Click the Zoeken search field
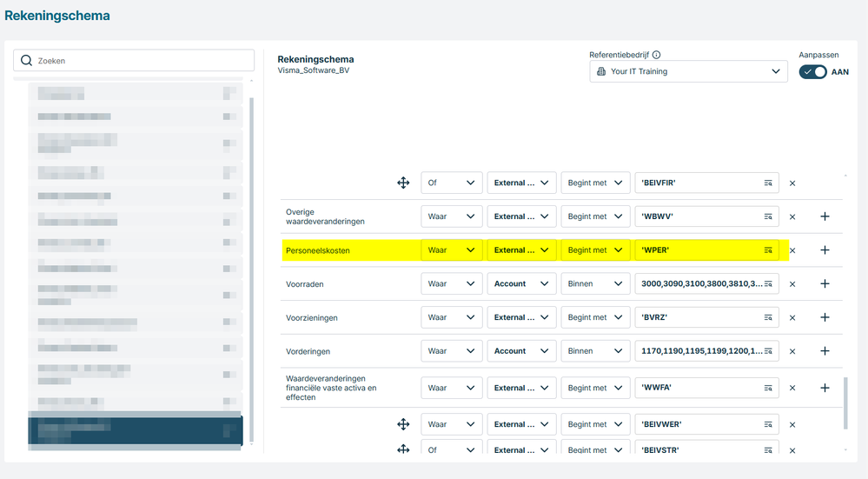Image resolution: width=868 pixels, height=479 pixels. coord(134,60)
